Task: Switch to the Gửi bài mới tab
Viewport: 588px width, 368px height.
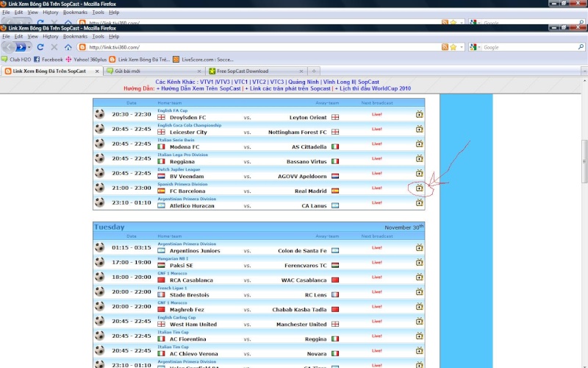Action: point(154,71)
